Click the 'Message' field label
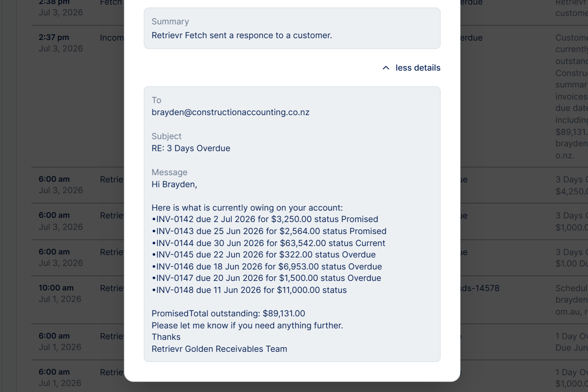 pyautogui.click(x=169, y=172)
